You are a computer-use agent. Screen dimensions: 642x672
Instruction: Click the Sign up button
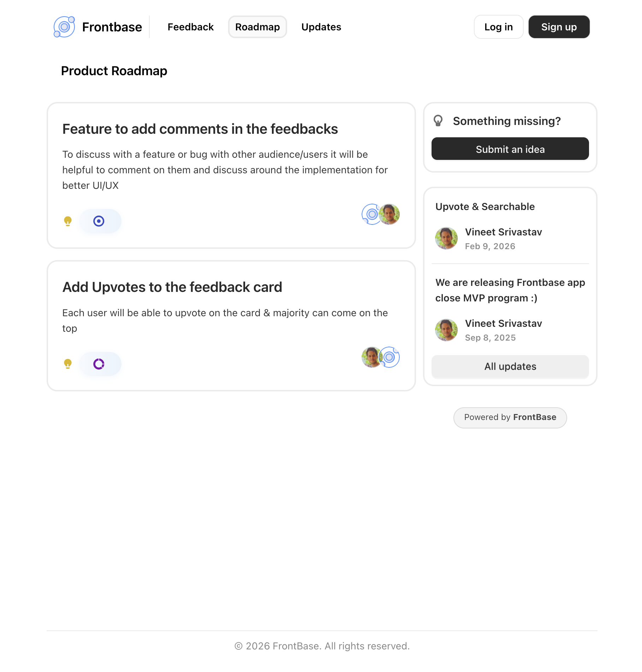click(559, 26)
